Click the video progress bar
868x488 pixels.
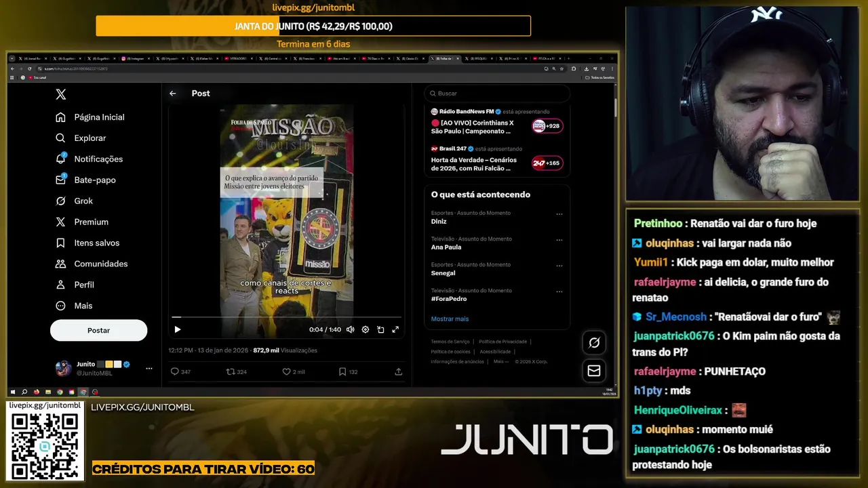286,317
